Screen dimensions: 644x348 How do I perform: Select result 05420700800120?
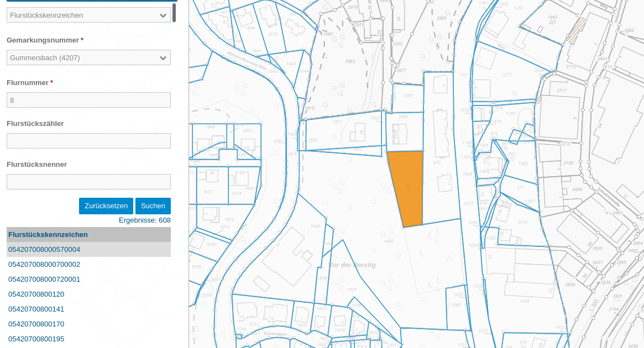36,294
